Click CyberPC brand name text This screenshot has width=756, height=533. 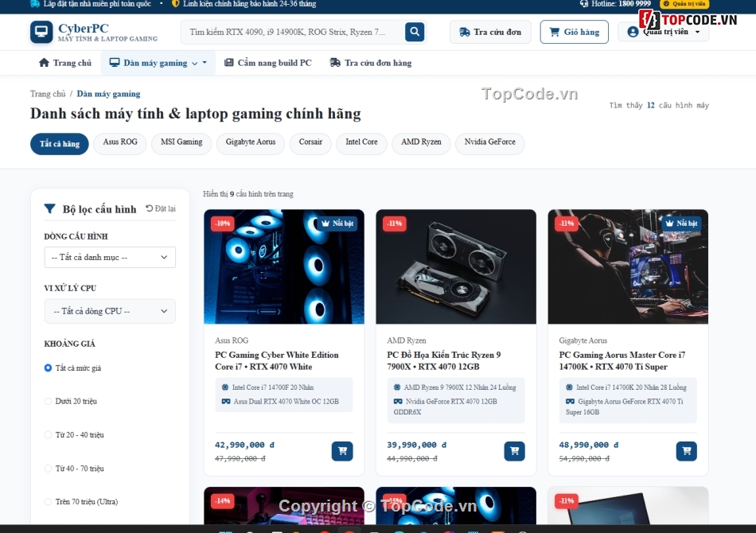click(84, 29)
